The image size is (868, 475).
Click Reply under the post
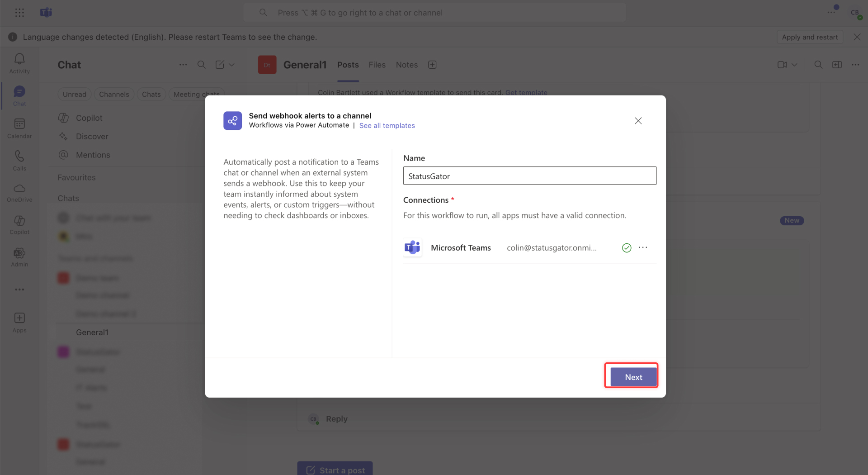coord(336,418)
